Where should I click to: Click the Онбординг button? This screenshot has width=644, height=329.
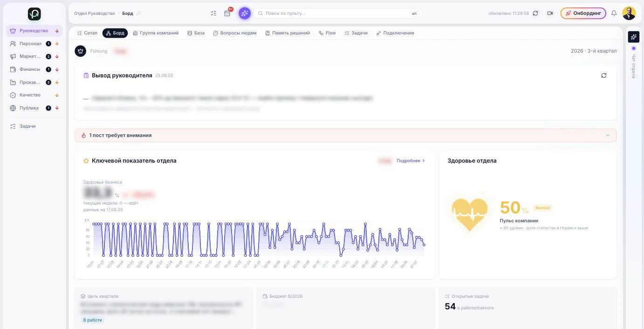(583, 14)
